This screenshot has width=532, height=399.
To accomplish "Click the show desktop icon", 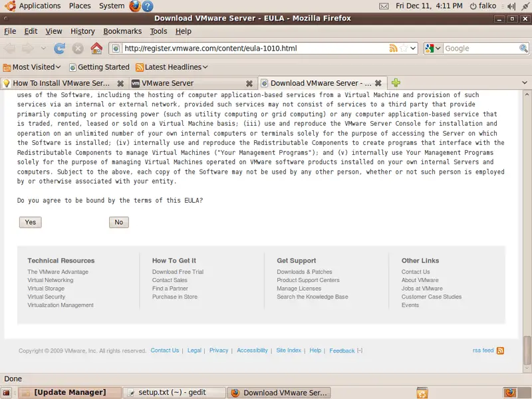I will (x=6, y=393).
